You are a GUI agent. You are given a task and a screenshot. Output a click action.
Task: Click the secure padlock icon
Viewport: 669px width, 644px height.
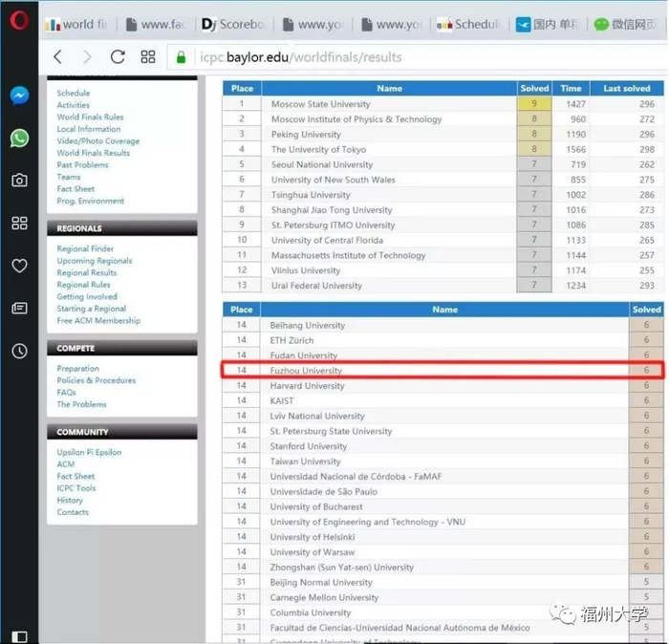pyautogui.click(x=181, y=57)
